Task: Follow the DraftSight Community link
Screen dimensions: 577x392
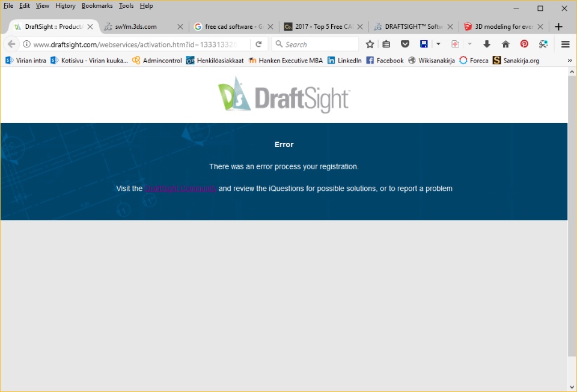Action: [180, 188]
